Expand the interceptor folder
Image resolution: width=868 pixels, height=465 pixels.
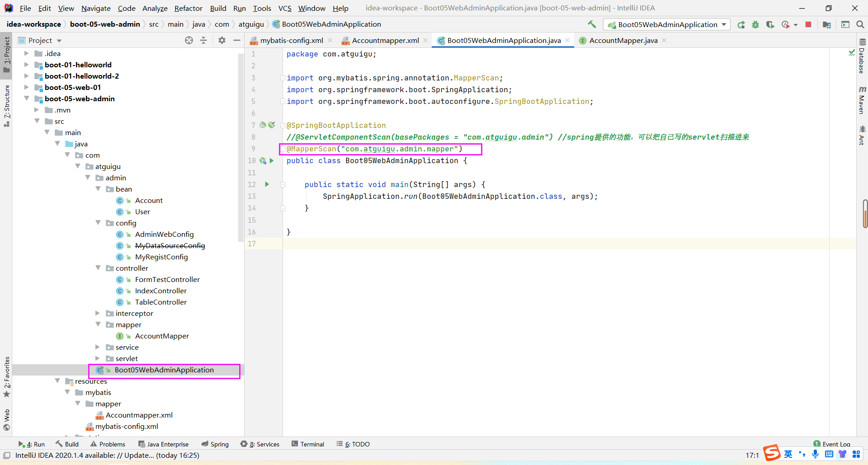[x=98, y=313]
